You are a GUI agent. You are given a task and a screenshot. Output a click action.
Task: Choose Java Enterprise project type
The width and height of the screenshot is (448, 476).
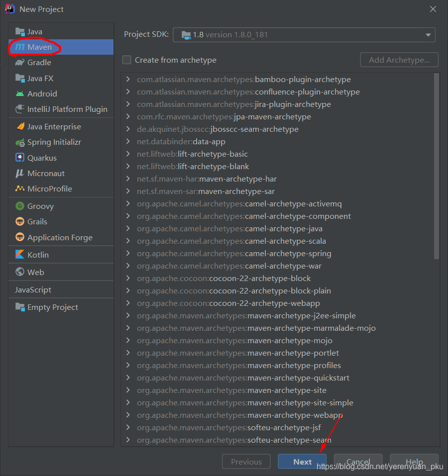pos(61,127)
